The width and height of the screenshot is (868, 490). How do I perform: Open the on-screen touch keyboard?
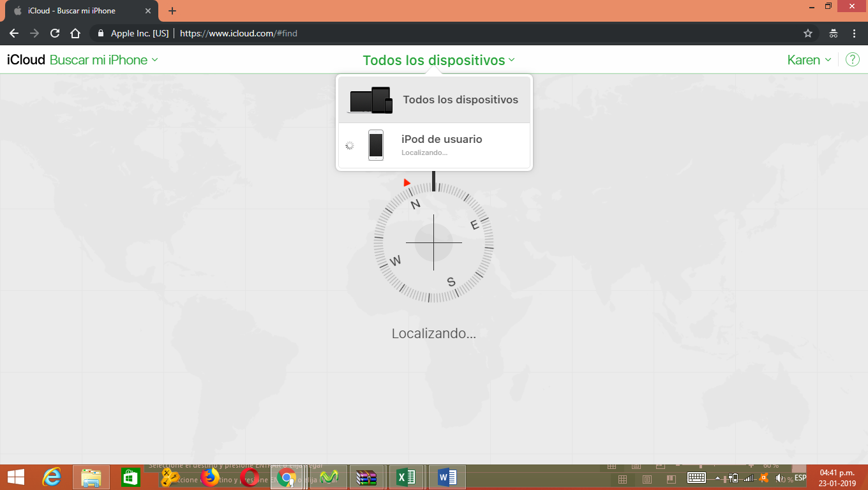[696, 478]
